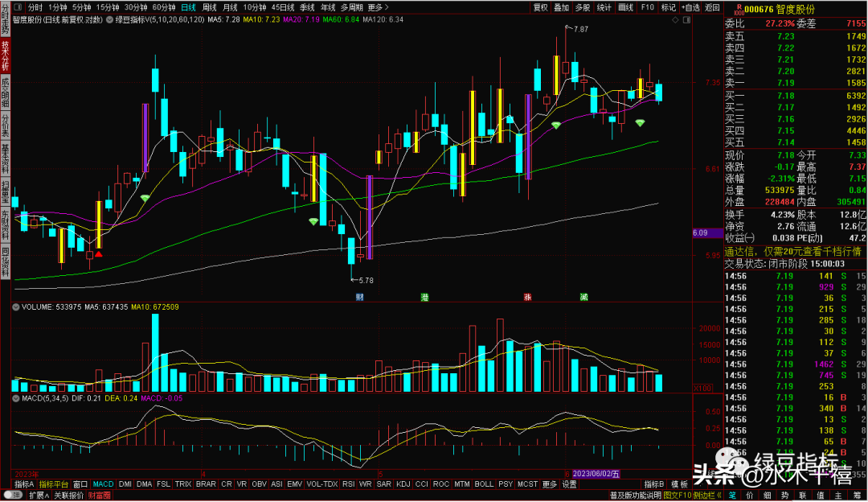Select the VOL-TDX indicator tab
This screenshot has width=868, height=502.
click(x=322, y=484)
